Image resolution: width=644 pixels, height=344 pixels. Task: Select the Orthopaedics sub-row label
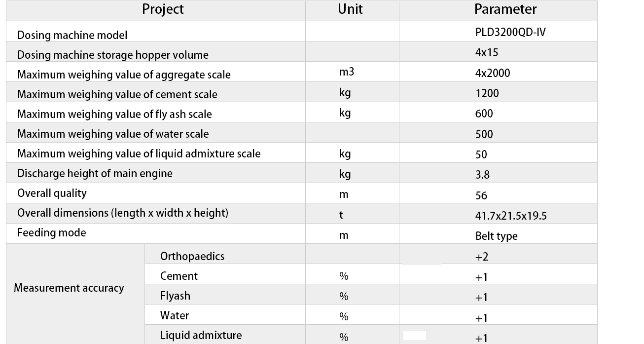(192, 256)
